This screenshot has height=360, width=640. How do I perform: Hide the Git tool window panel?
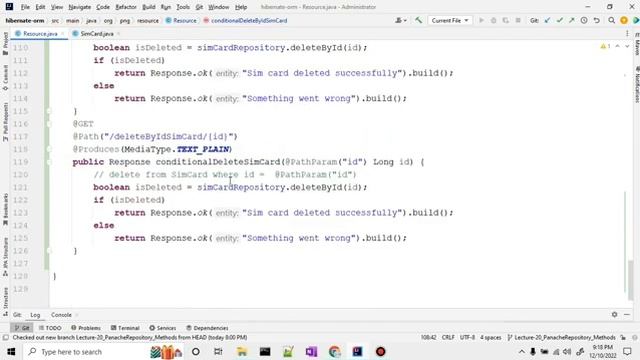click(627, 314)
